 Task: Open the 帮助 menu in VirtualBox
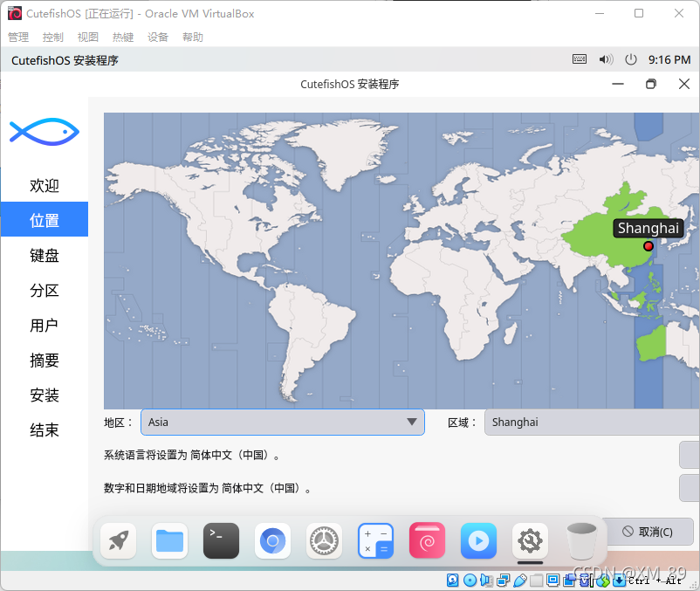[x=193, y=37]
